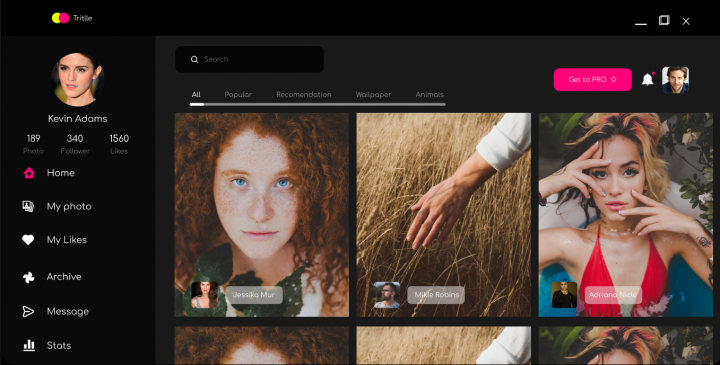This screenshot has width=720, height=365.
Task: Click the Kevin Adams name
Action: point(78,118)
